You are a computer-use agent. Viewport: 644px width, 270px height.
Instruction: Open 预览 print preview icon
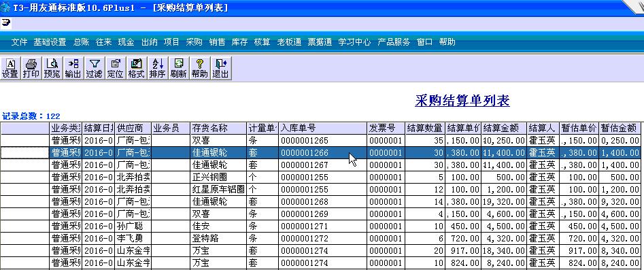tap(52, 68)
